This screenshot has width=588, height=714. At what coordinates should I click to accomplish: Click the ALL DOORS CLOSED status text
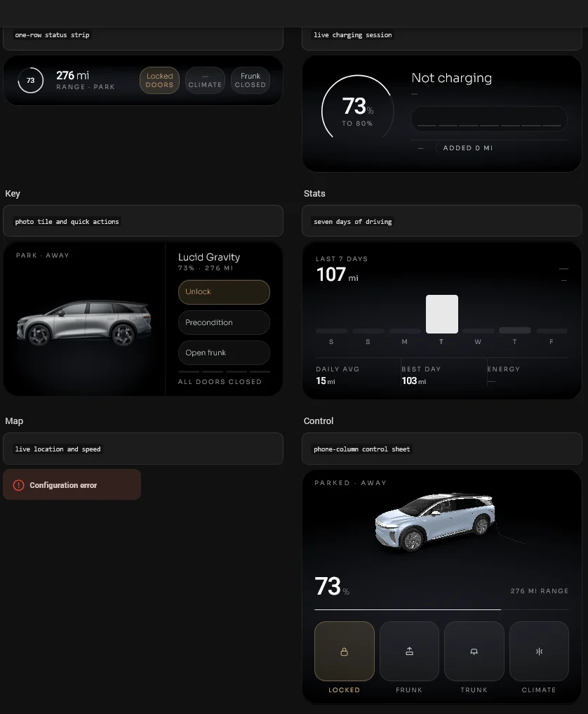(x=220, y=382)
